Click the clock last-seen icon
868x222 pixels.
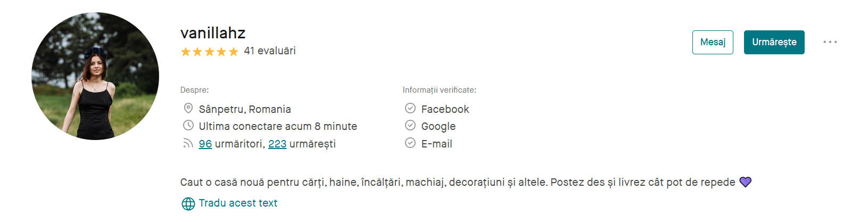pyautogui.click(x=188, y=126)
